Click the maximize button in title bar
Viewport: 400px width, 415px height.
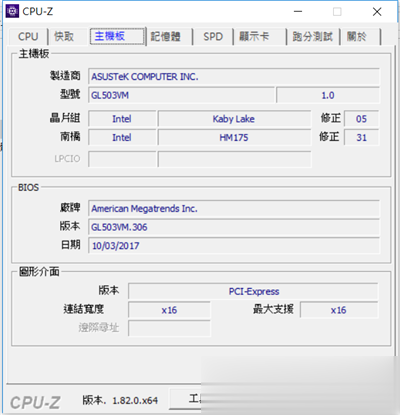[337, 12]
